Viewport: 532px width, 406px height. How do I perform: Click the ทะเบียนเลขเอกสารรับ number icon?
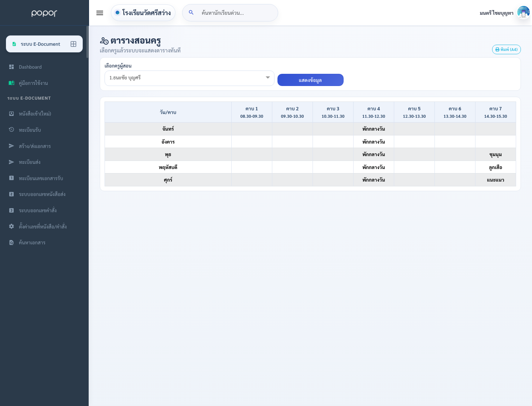point(11,178)
